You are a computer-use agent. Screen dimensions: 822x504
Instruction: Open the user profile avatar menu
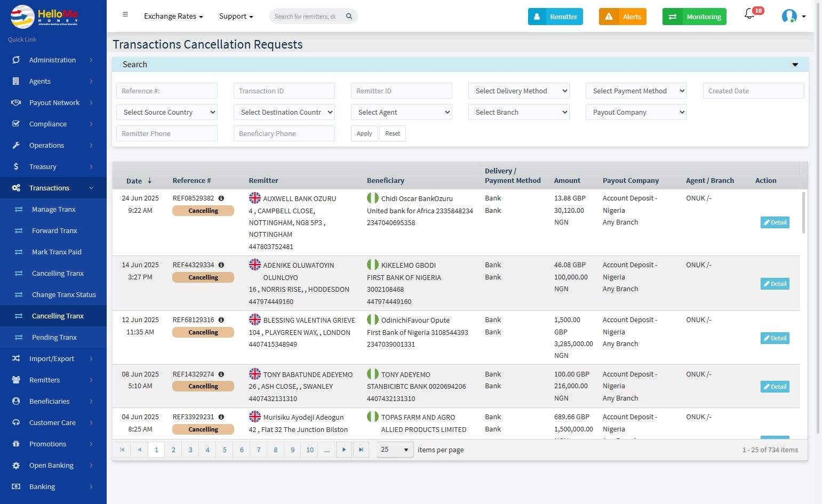[789, 17]
